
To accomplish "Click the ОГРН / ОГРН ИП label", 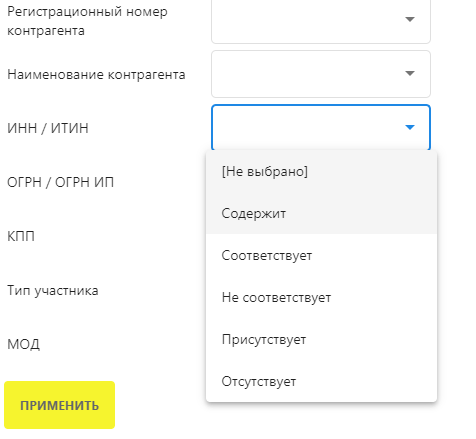I will pos(60,182).
